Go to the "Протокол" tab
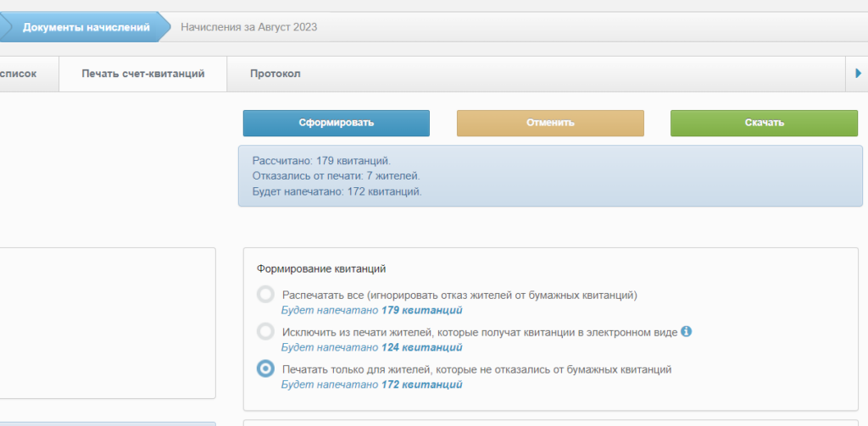The width and height of the screenshot is (868, 426). [275, 74]
